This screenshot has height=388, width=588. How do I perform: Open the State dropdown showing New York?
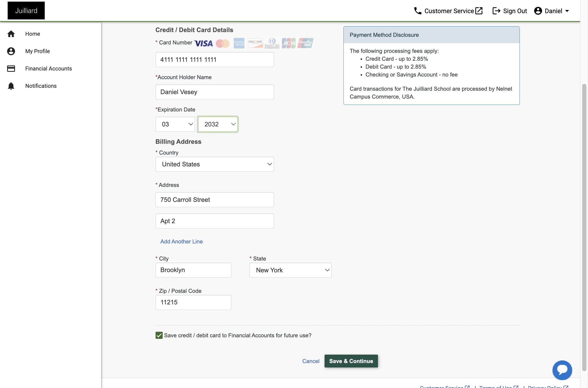point(291,270)
